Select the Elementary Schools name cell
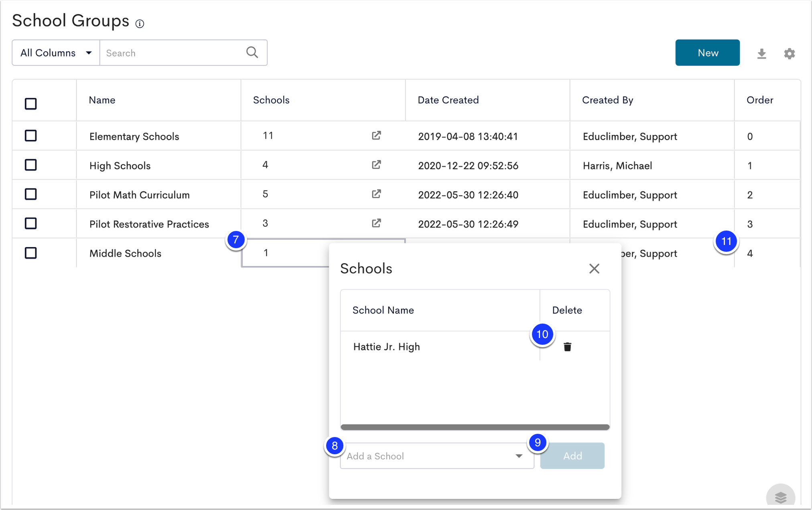 [x=158, y=136]
